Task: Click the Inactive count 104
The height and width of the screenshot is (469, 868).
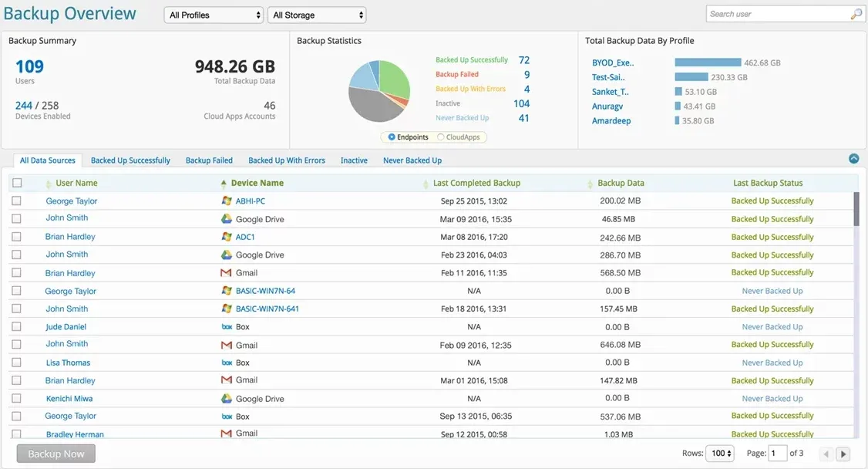Action: point(521,103)
